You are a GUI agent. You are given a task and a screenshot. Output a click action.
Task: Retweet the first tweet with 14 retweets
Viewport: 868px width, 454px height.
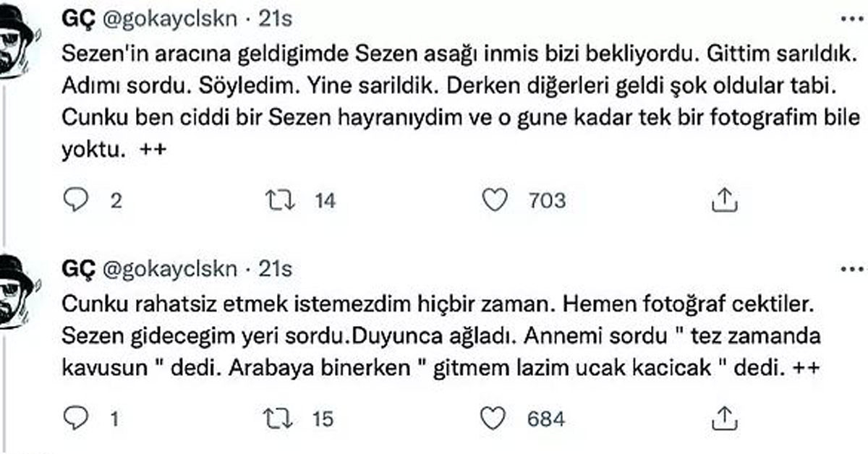click(280, 200)
